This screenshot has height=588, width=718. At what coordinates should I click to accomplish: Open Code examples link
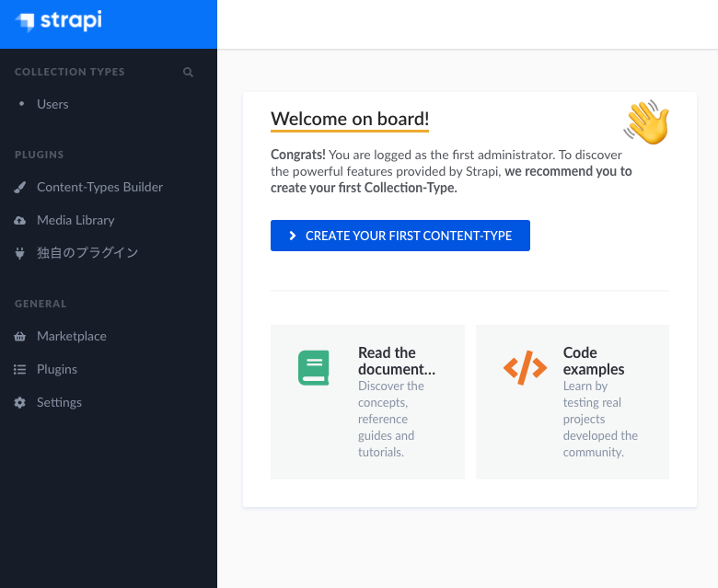[x=594, y=361]
